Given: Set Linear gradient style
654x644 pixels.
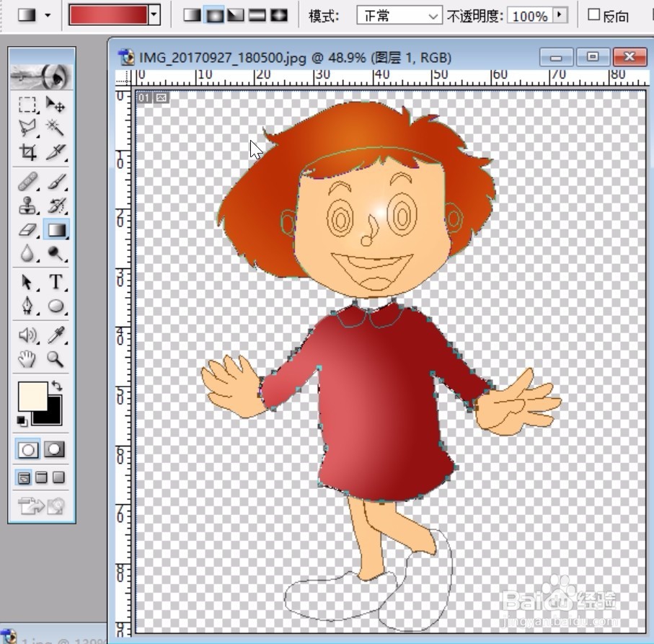Looking at the screenshot, I should coord(193,15).
